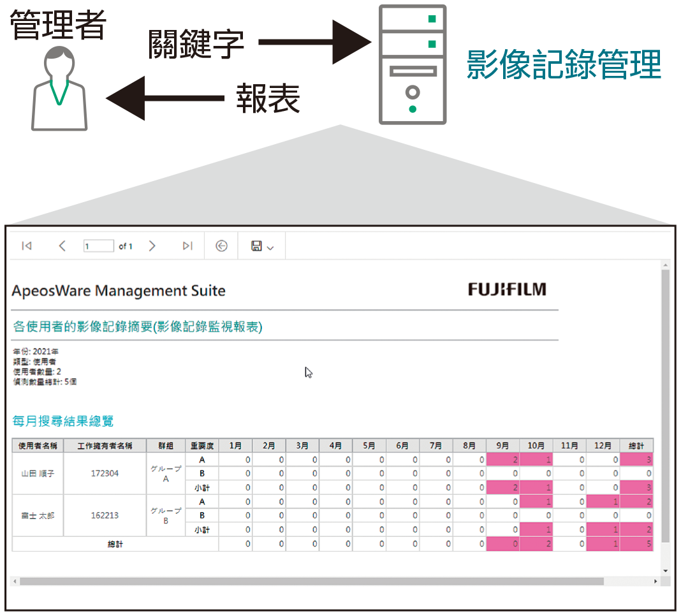681x616 pixels.
Task: Click the back to parent report icon
Action: point(221,246)
